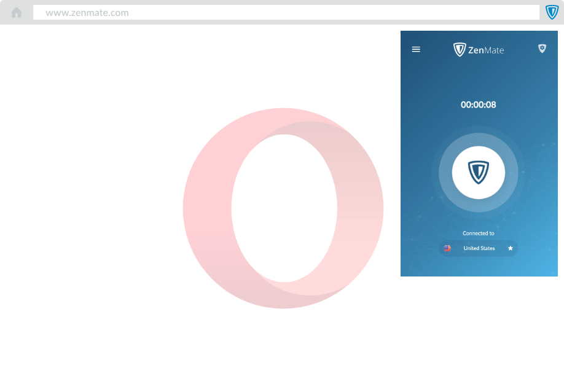Open the hamburger menu in ZenMate popup

(x=416, y=49)
